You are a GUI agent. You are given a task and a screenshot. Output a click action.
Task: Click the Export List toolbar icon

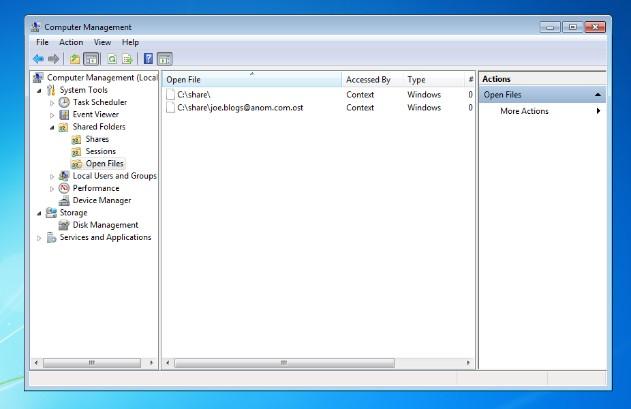[128, 59]
